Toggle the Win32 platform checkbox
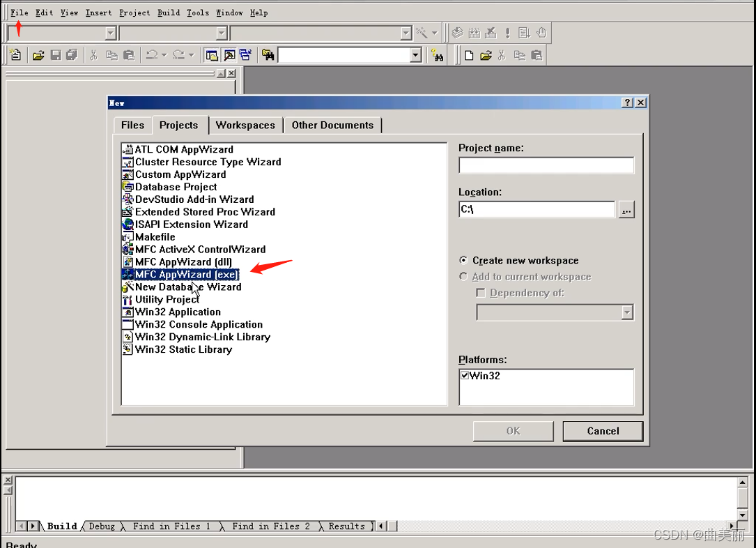 click(464, 375)
